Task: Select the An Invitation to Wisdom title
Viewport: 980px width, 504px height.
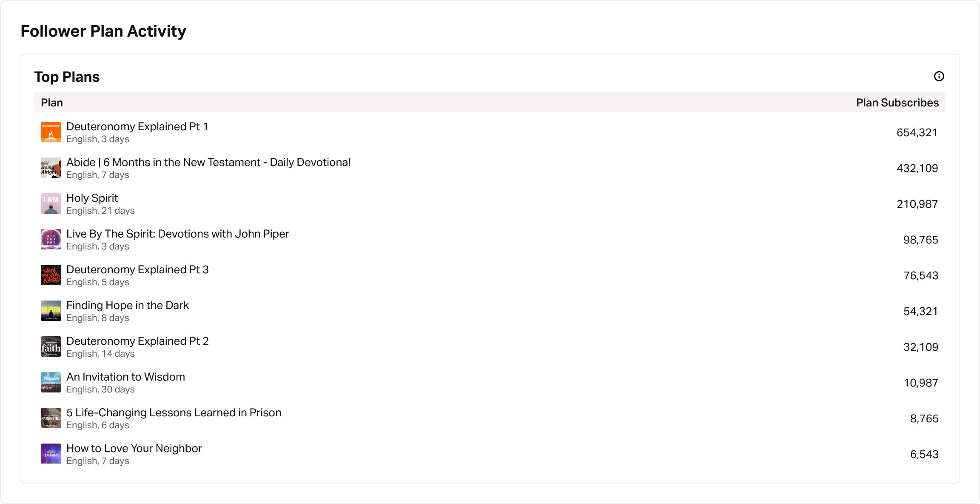Action: tap(125, 377)
